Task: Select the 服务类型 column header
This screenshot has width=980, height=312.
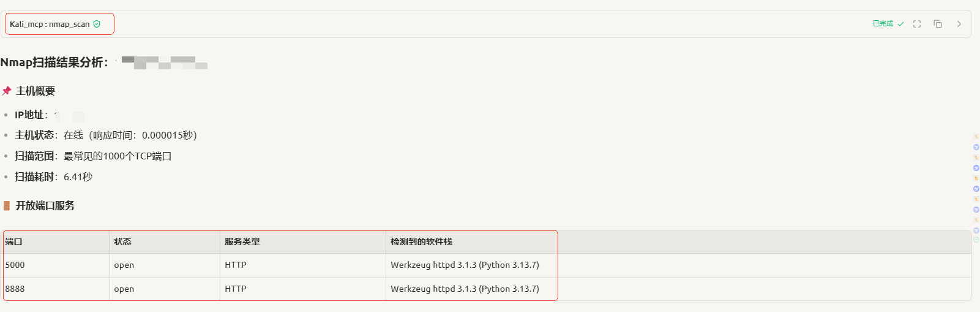Action: click(x=242, y=242)
